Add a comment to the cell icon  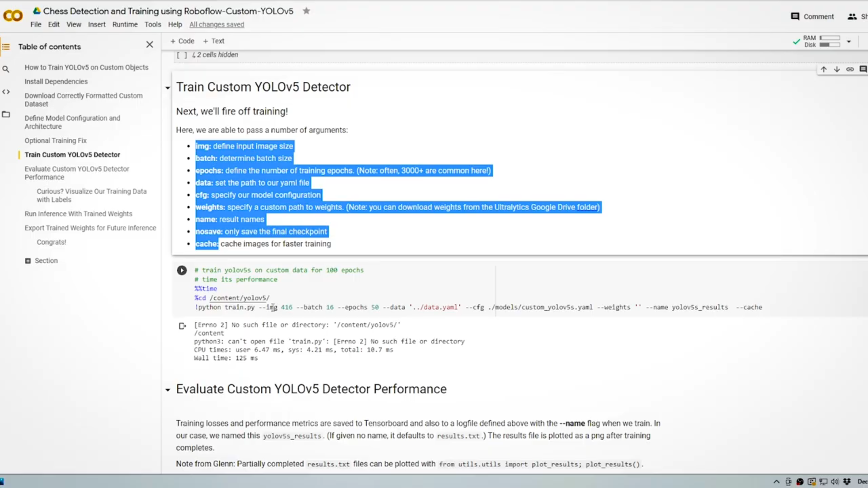[863, 69]
